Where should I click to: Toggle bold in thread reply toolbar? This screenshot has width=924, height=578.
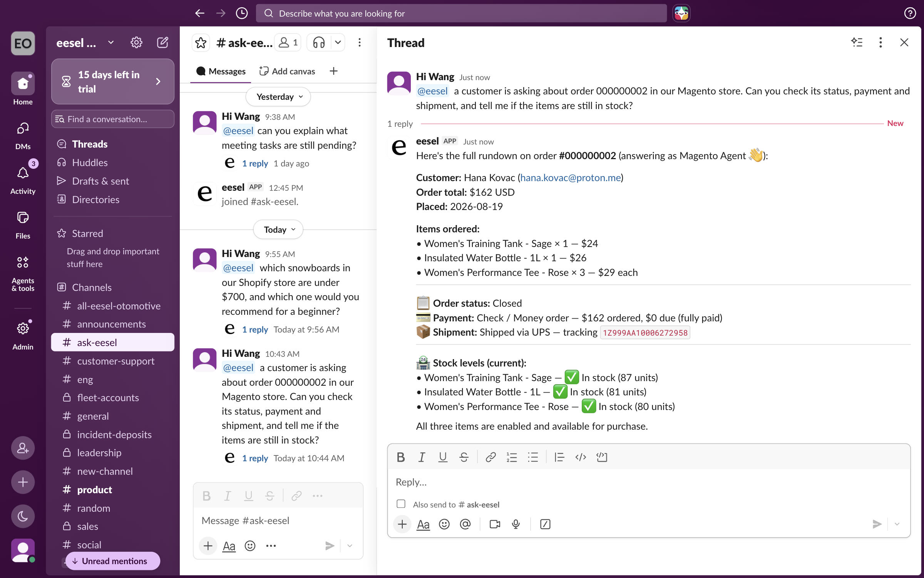(x=400, y=457)
